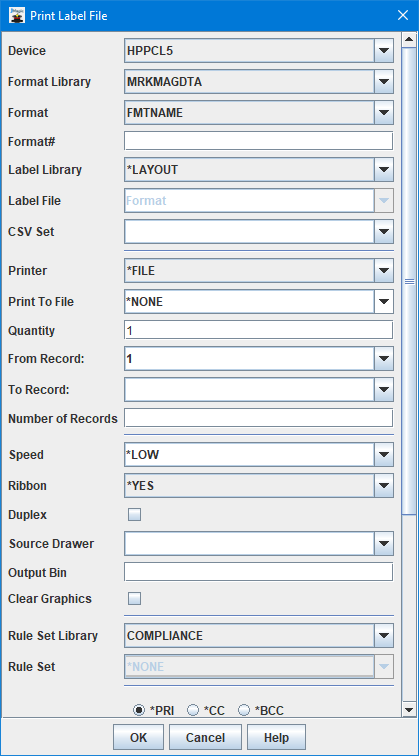
Task: Click the scrollbar down arrow
Action: point(409,709)
